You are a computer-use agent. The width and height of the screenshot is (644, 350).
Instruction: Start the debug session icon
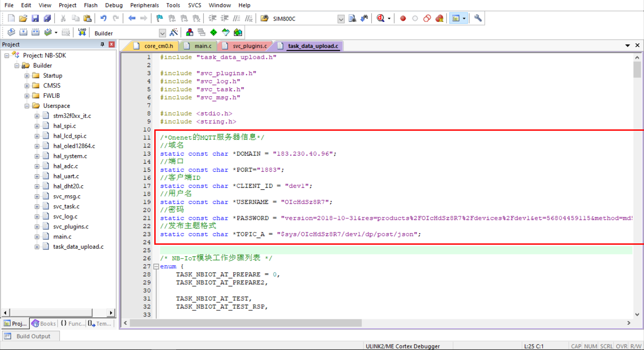click(x=380, y=18)
